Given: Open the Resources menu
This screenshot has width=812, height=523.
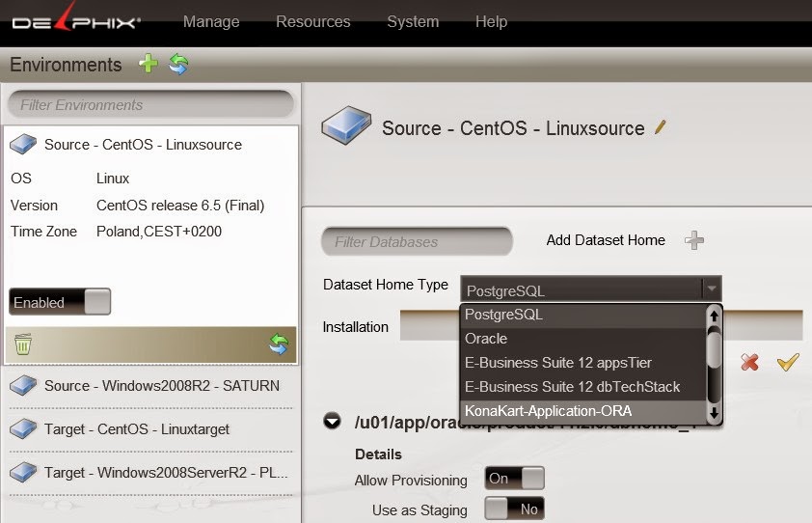Looking at the screenshot, I should [x=313, y=22].
